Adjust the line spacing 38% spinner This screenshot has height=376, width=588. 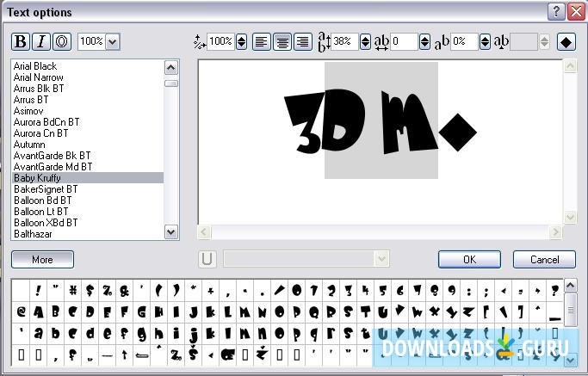pyautogui.click(x=365, y=41)
